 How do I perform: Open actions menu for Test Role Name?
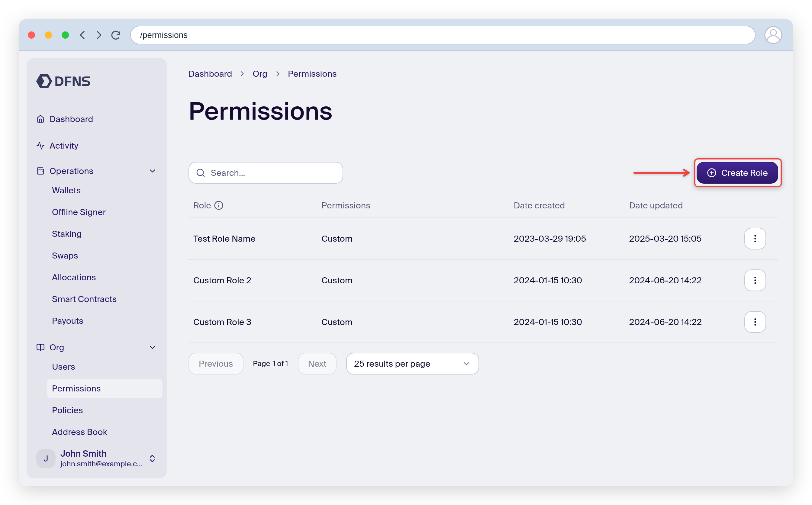point(755,239)
